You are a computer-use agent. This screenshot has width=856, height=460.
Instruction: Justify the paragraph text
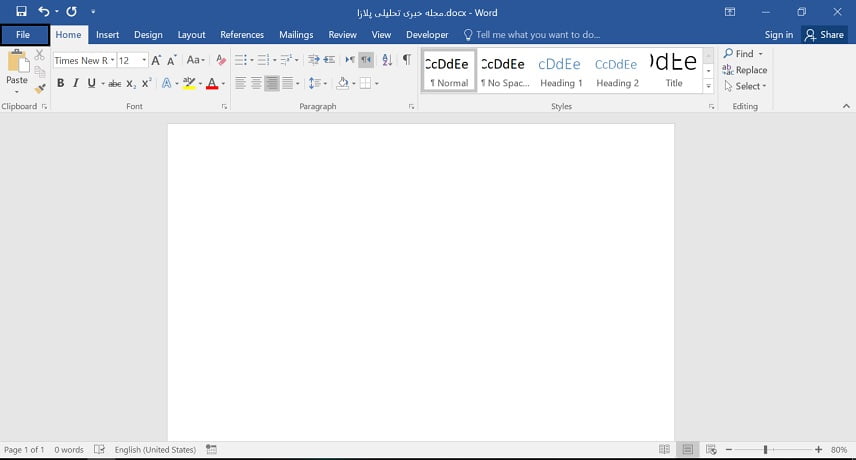(287, 83)
